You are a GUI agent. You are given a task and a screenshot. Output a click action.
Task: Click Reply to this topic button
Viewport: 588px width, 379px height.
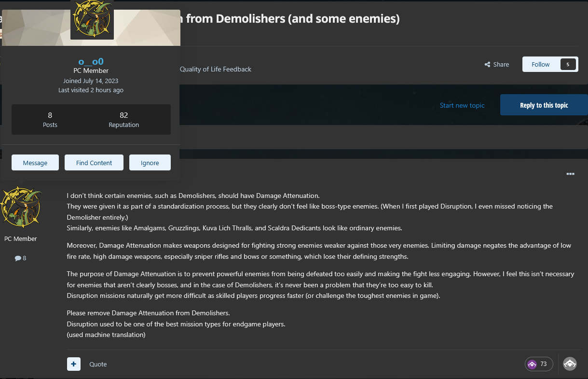coord(544,105)
